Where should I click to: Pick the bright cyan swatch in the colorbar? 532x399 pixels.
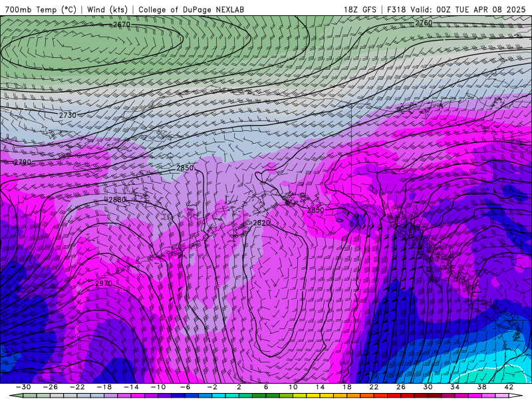click(x=219, y=395)
